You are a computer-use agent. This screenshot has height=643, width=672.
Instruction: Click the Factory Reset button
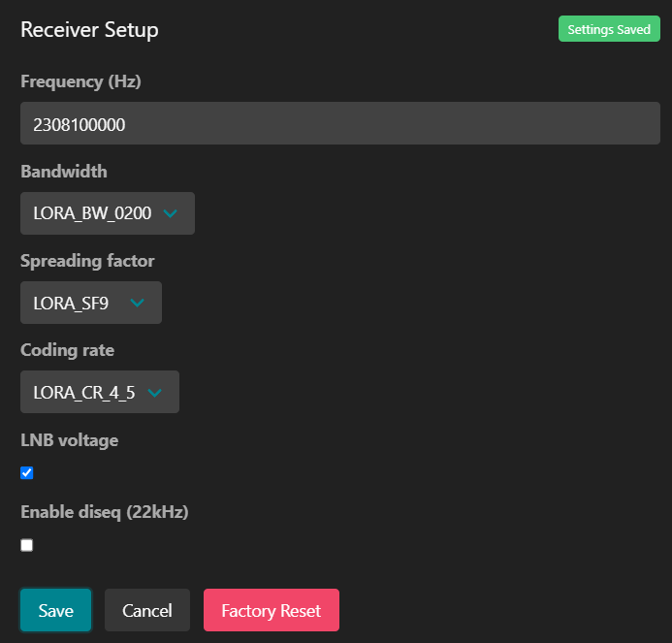pos(272,610)
